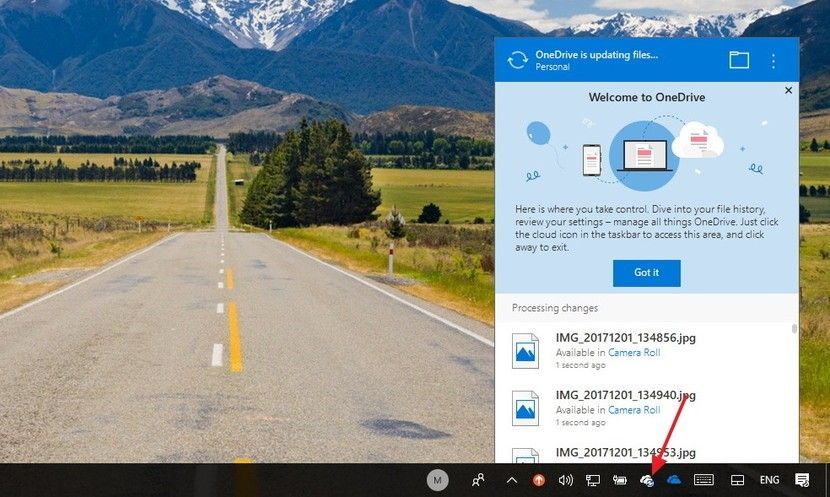Open Camera Roll link under IMG_20171201_134940.jpg
Image resolution: width=830 pixels, height=497 pixels.
(634, 410)
